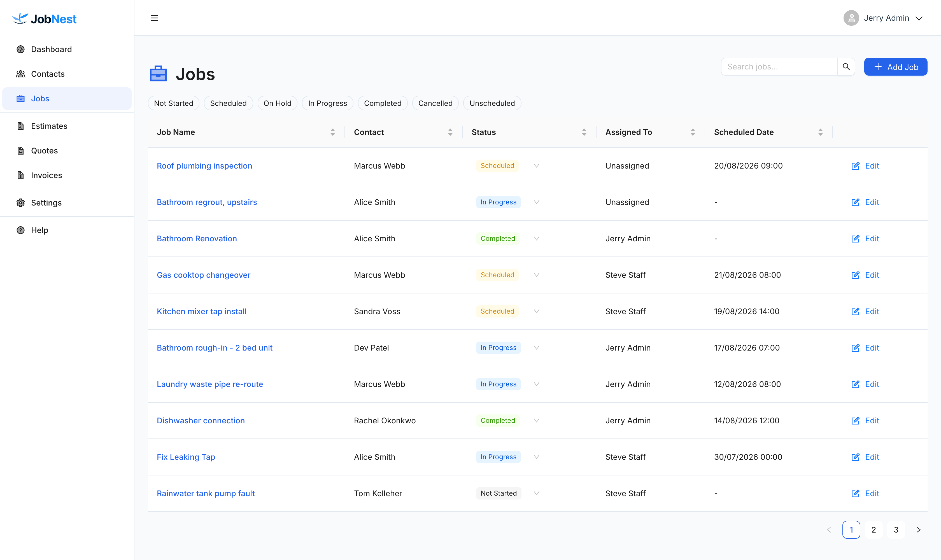Open status dropdown for Bathroom Renovation
The width and height of the screenshot is (941, 560).
point(536,239)
